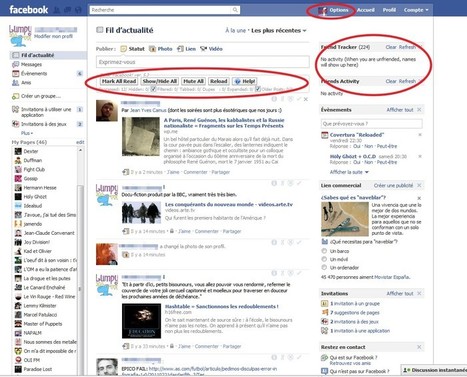Click the Mute All button
The image size is (467, 377).
193,81
